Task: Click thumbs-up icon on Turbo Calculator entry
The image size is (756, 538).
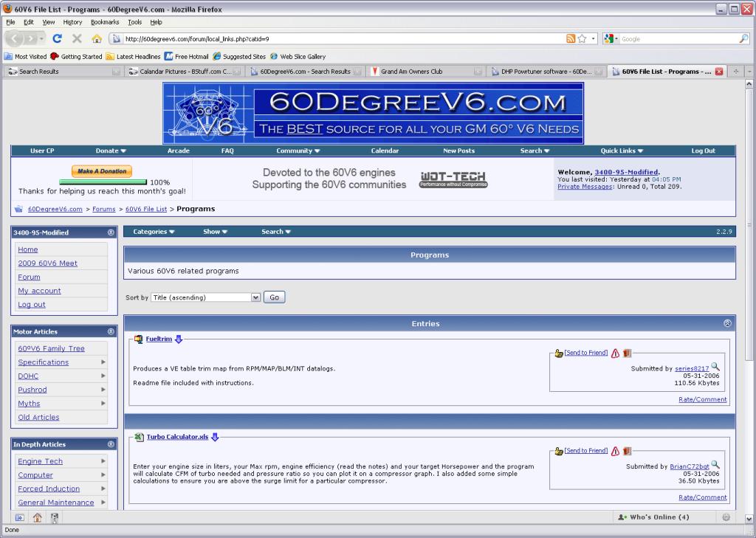Action: point(559,451)
